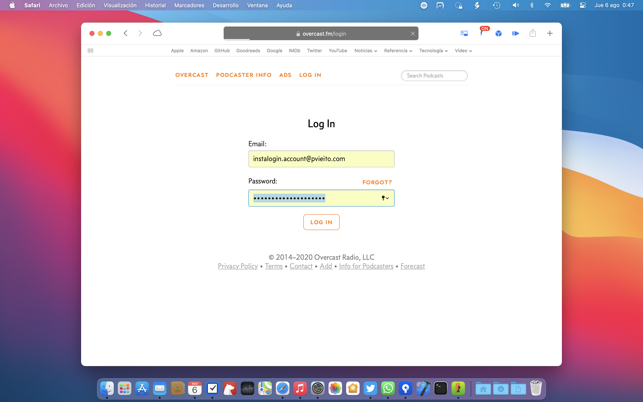Open Maps in the Dock
This screenshot has width=643, height=402.
265,388
